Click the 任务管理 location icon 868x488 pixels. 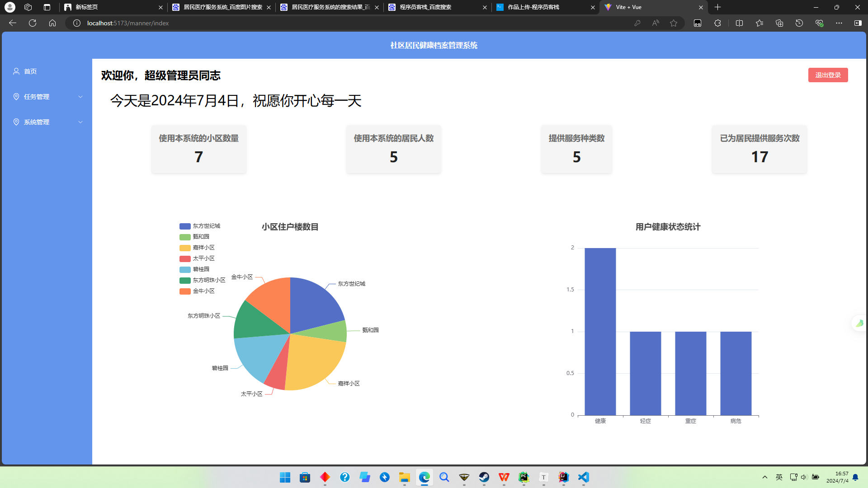[x=16, y=97]
